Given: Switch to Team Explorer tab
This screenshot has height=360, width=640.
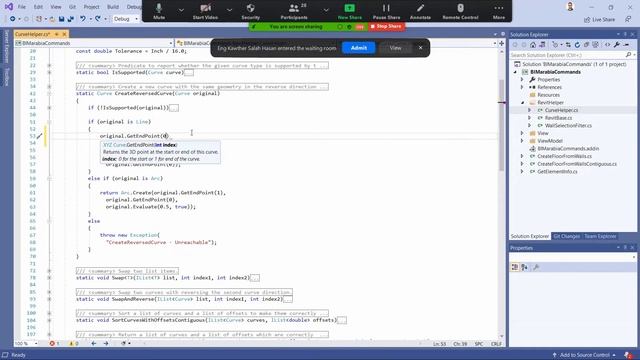Looking at the screenshot, I should (x=600, y=236).
